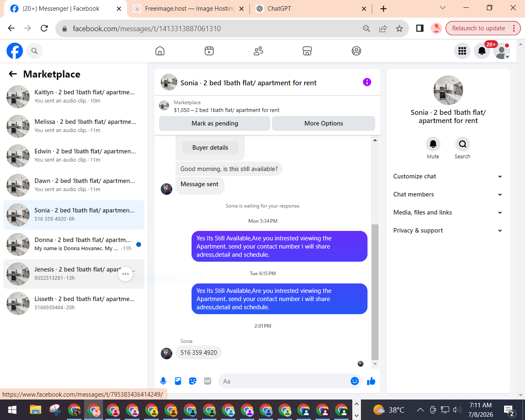Close the ChatGPT tab

(364, 9)
